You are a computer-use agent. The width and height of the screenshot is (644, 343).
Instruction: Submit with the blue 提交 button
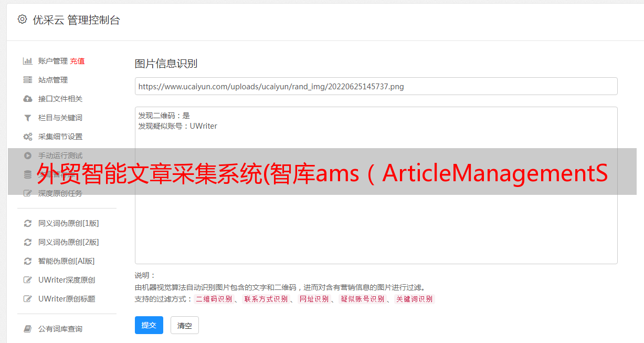click(x=149, y=325)
